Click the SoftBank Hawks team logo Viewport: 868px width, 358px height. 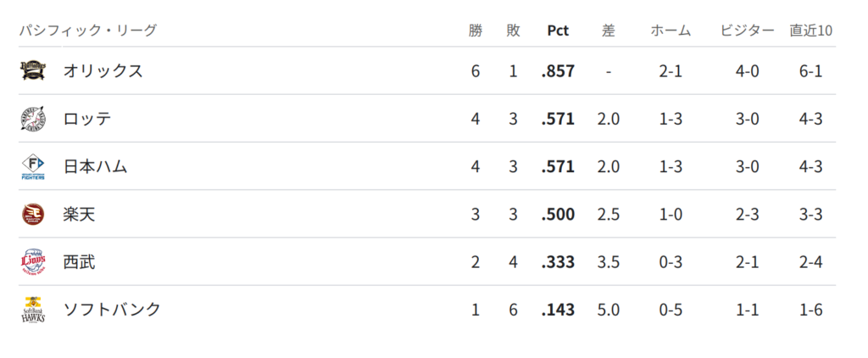(32, 310)
